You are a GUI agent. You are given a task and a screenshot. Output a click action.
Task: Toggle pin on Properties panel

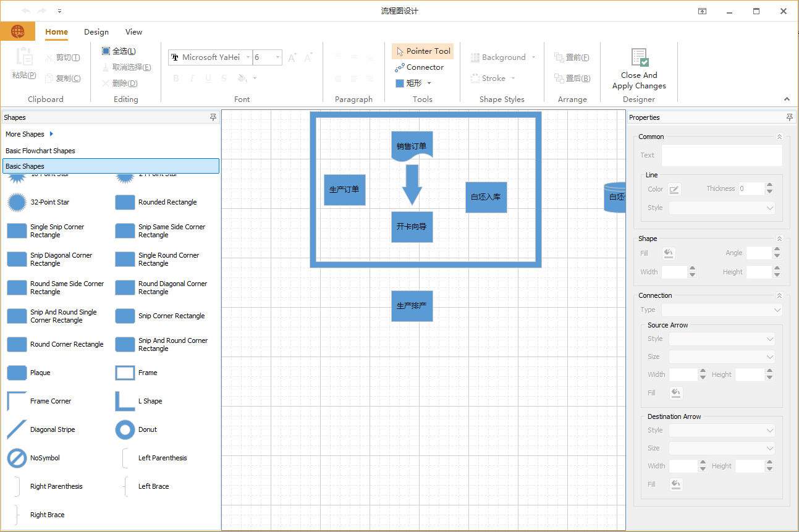[789, 117]
